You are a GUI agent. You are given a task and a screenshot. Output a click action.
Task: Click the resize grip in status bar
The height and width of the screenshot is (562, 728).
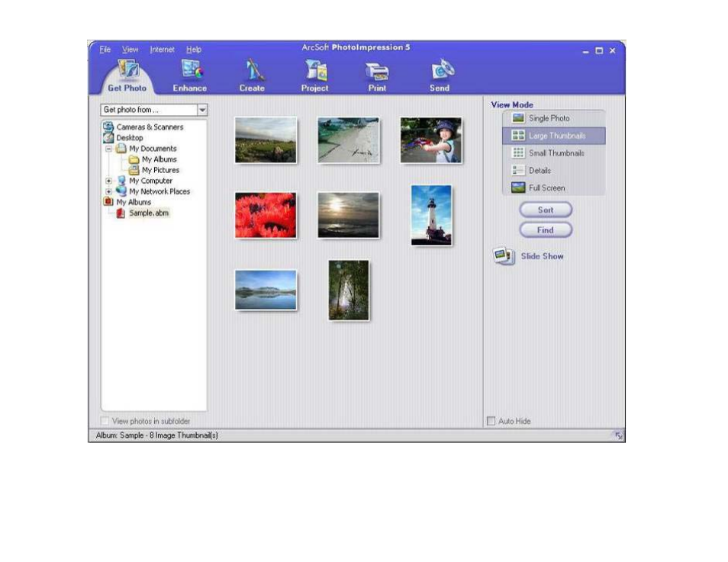(x=618, y=435)
